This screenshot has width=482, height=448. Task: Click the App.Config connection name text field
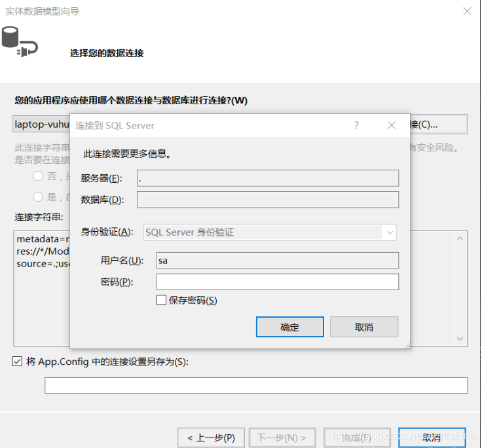tap(256, 385)
